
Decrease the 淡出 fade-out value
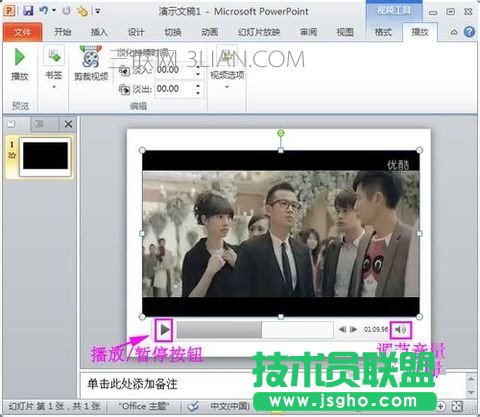click(198, 92)
